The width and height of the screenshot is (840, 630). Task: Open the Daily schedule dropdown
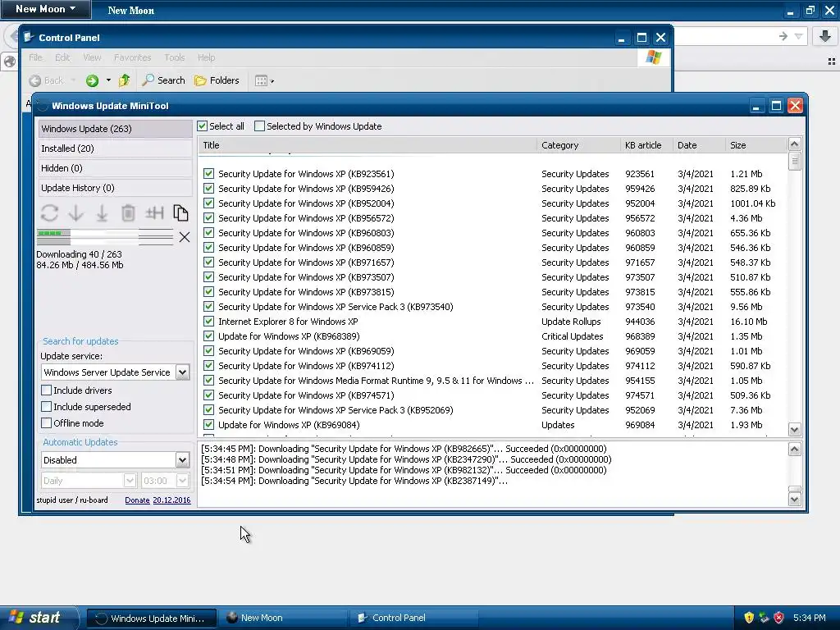[130, 481]
